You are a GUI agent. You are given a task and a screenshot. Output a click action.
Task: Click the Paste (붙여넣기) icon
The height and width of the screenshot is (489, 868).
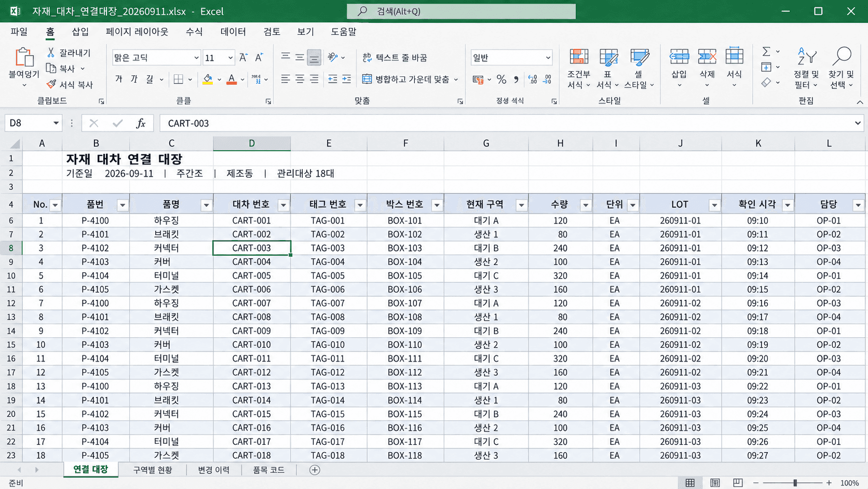click(24, 58)
